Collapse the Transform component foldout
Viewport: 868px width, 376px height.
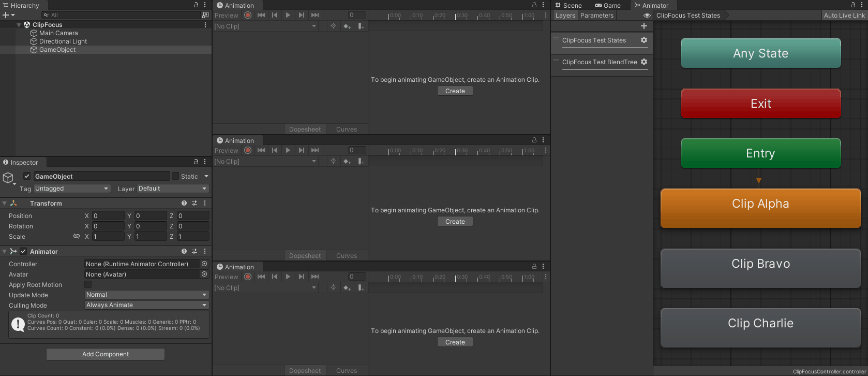click(x=5, y=203)
